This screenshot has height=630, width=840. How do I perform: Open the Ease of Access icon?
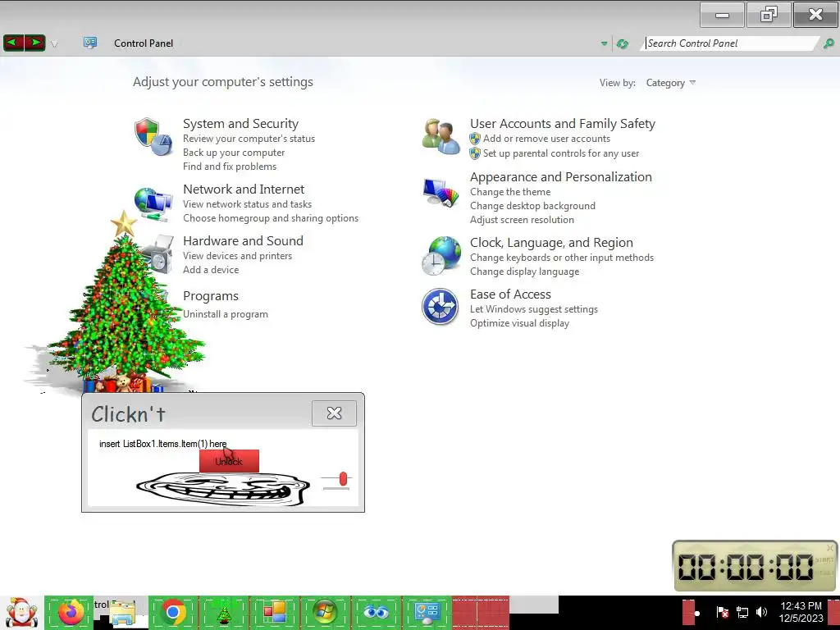440,307
